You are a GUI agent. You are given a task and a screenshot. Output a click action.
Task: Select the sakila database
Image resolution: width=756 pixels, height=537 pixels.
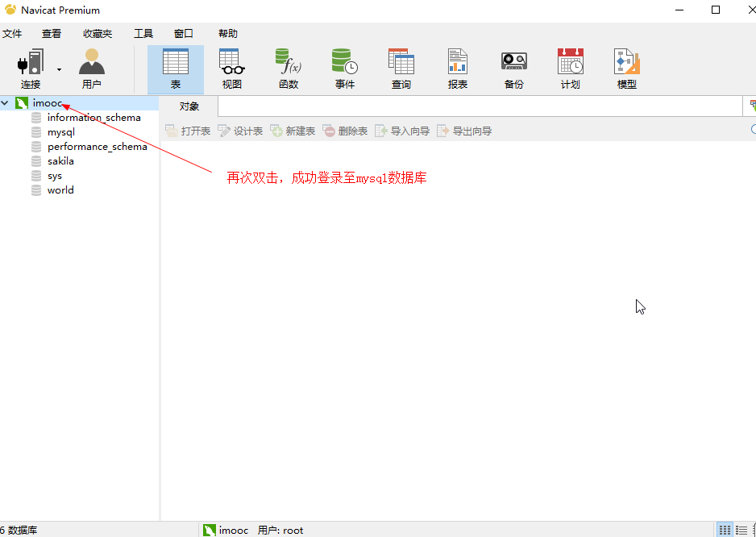pyautogui.click(x=60, y=161)
